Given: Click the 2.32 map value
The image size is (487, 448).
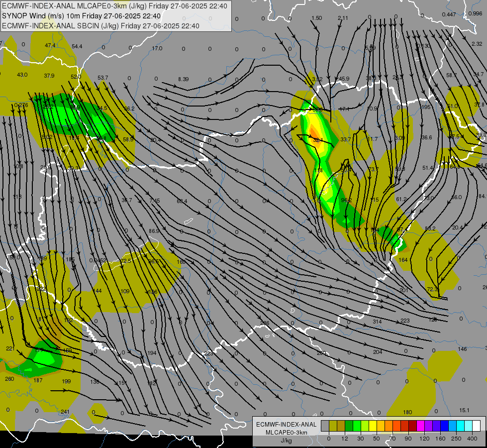Looking at the screenshot, I should (477, 44).
